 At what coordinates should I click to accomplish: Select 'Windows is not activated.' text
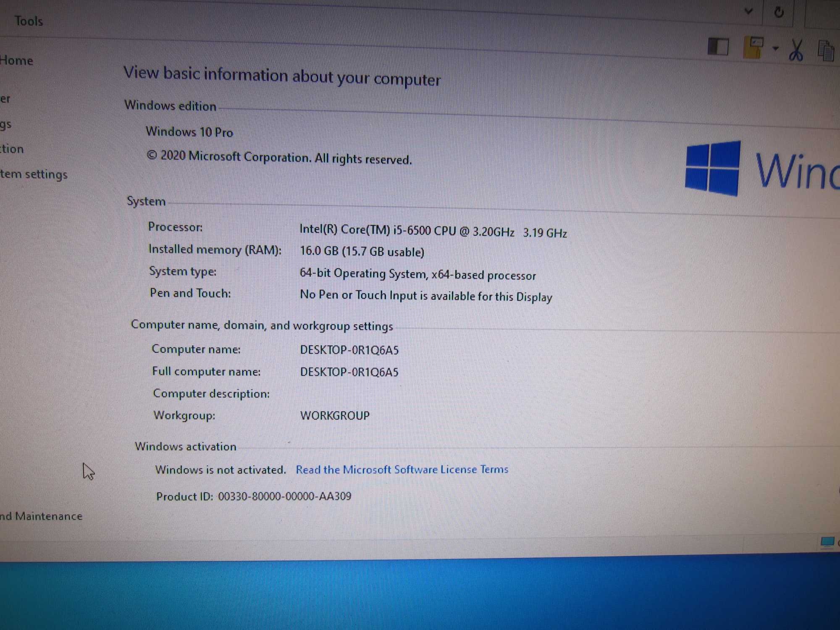coord(220,469)
